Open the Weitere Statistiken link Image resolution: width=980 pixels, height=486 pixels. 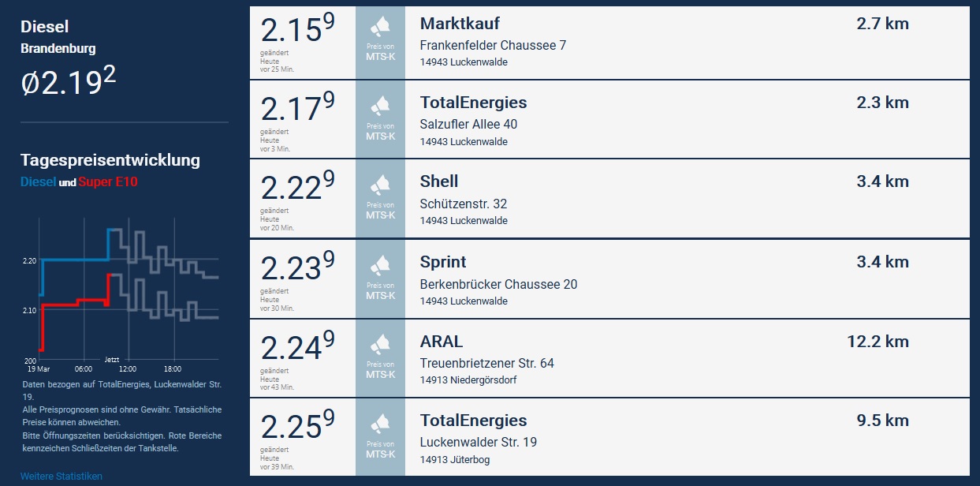[61, 477]
